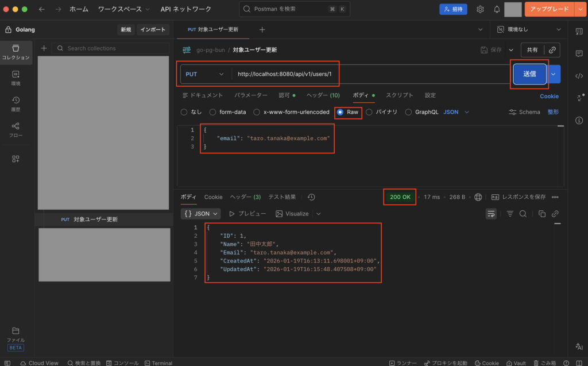Click the notifications bell icon
This screenshot has height=366, width=588.
pos(496,9)
